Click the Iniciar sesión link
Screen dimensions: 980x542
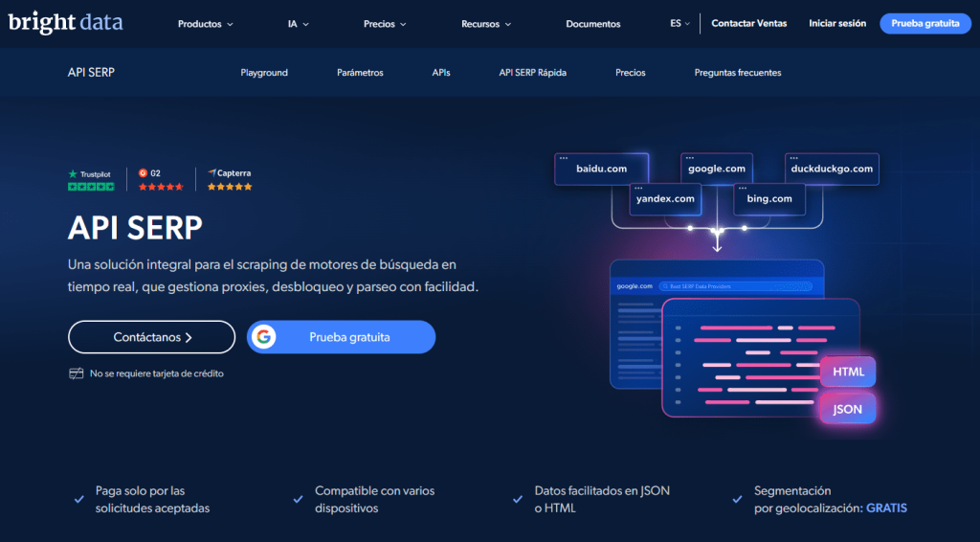point(837,23)
